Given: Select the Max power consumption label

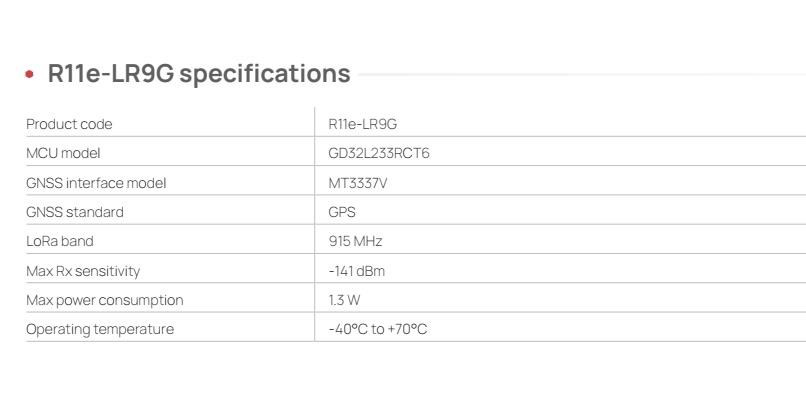Looking at the screenshot, I should tap(104, 300).
